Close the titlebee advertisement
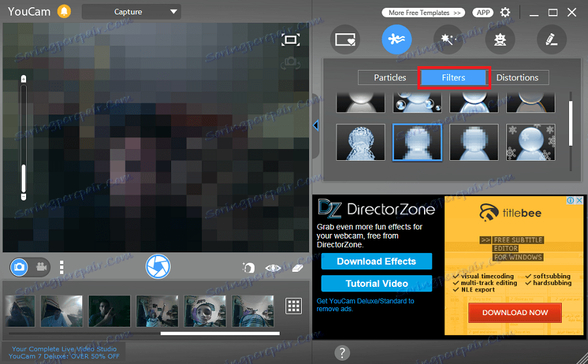Image resolution: width=588 pixels, height=364 pixels. [580, 201]
